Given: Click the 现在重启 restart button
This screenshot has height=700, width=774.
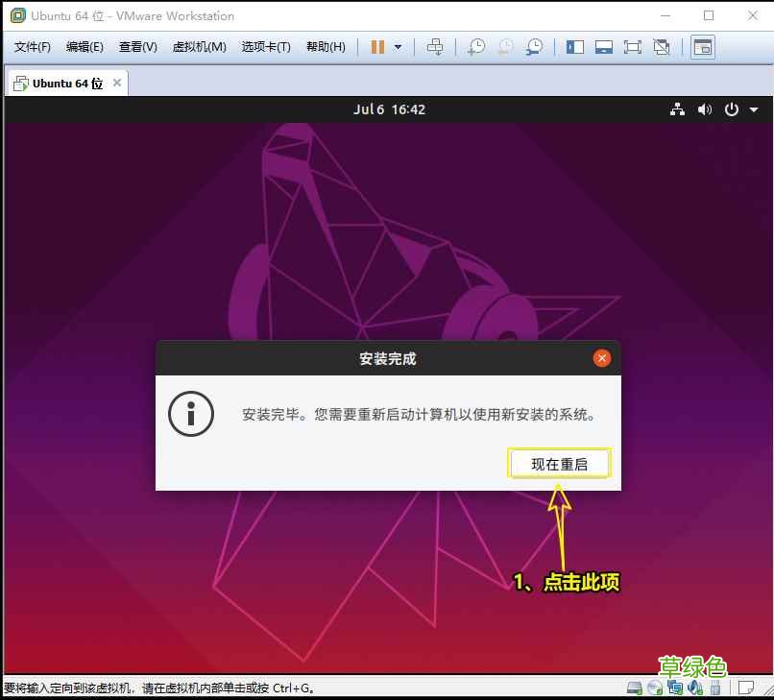Looking at the screenshot, I should pos(559,464).
